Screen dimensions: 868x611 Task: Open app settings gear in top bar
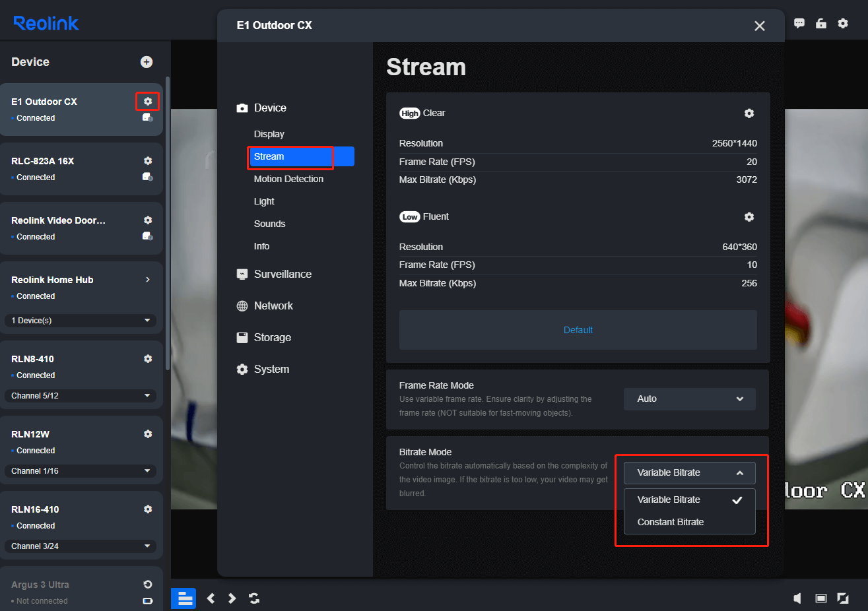843,23
